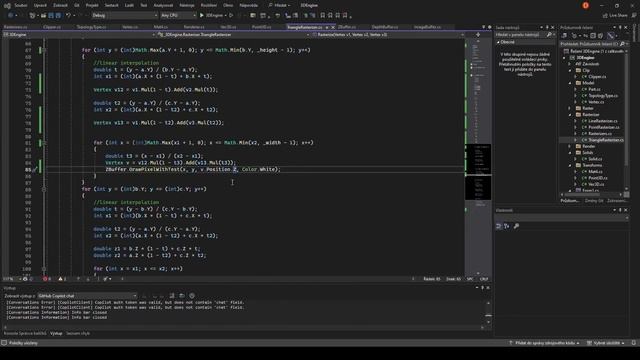This screenshot has width=640, height=360.
Task: Click Solution Explorer highlighted preview toolbar icon
Action: (611, 36)
